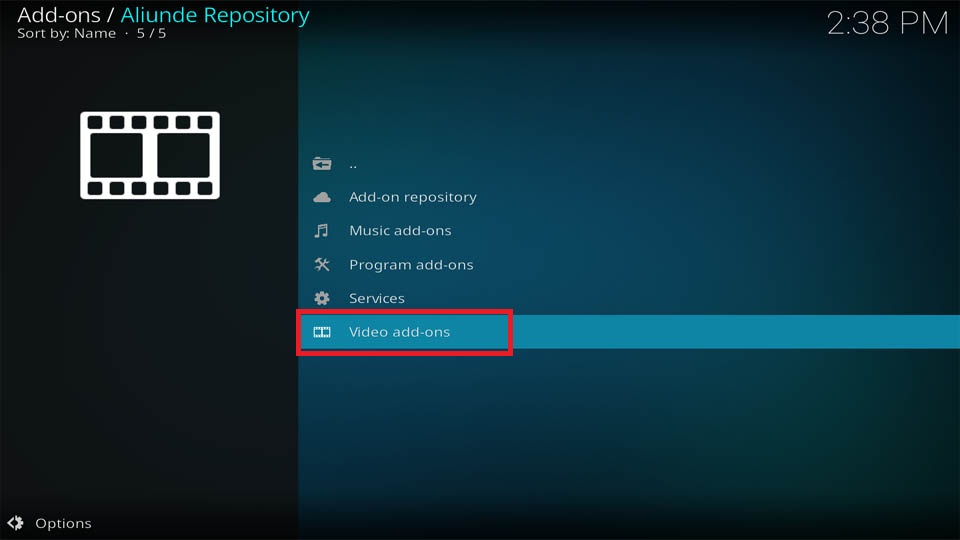This screenshot has width=960, height=540.
Task: Click the Options gear icon
Action: click(15, 523)
